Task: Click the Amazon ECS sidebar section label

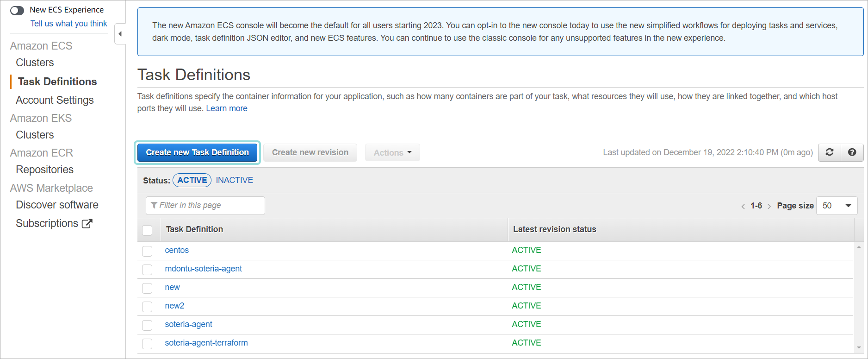Action: click(41, 46)
